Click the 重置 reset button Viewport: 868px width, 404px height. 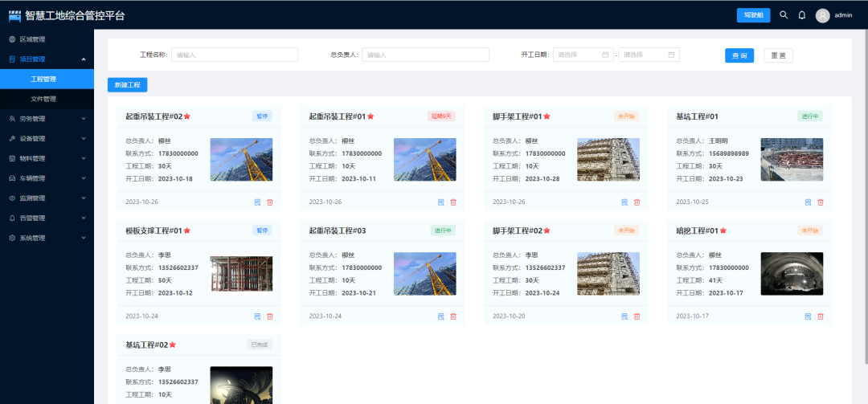[778, 55]
